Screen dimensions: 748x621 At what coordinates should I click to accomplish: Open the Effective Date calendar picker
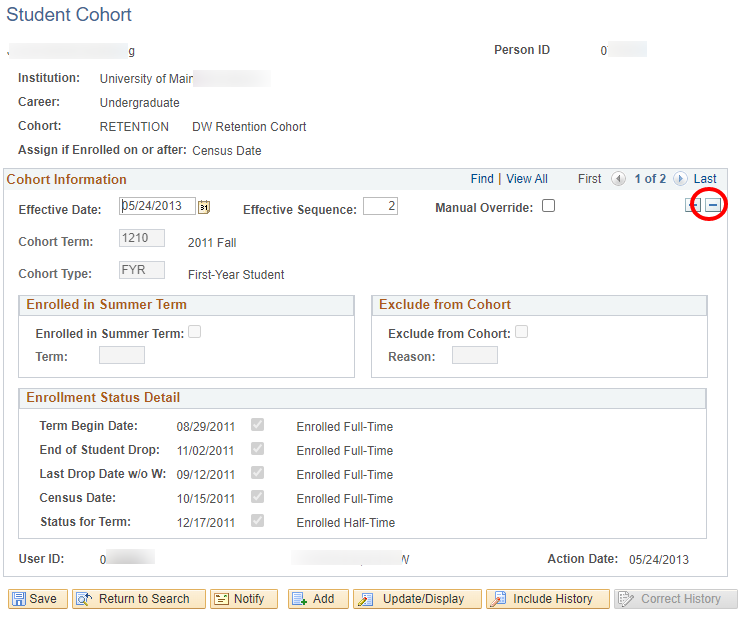(204, 207)
